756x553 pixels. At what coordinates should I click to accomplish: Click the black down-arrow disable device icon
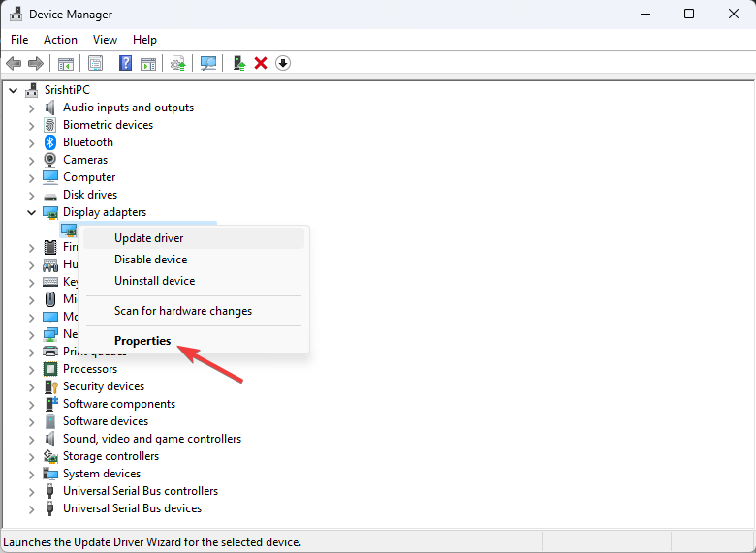283,63
